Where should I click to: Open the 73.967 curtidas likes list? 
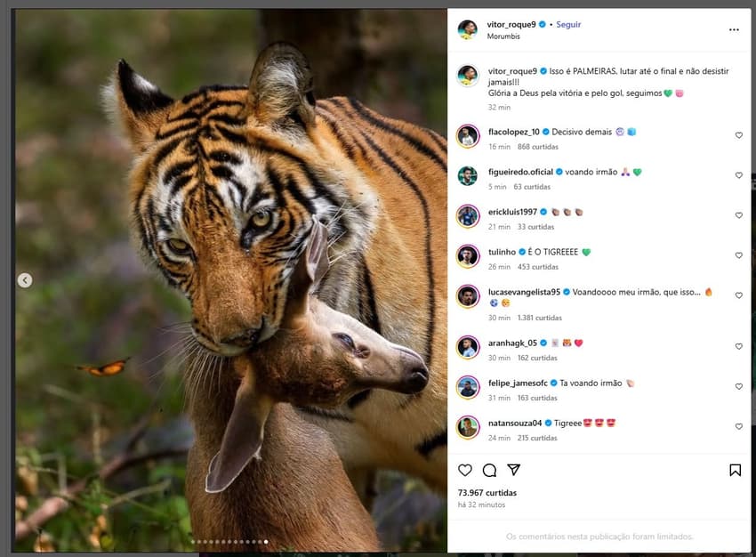tap(487, 492)
